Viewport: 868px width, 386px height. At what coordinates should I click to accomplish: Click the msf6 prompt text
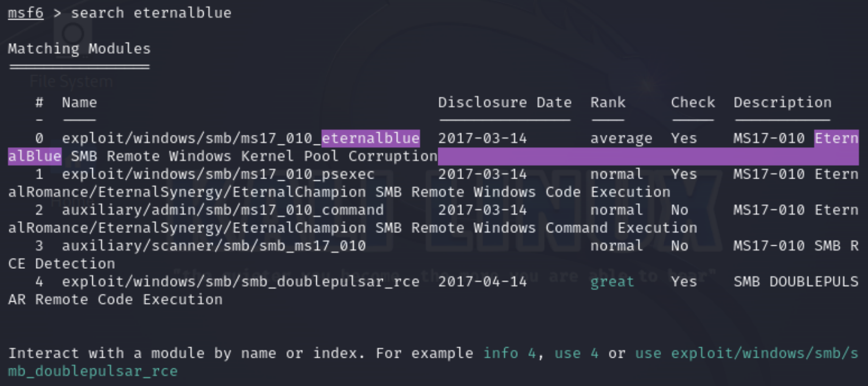pyautogui.click(x=26, y=13)
